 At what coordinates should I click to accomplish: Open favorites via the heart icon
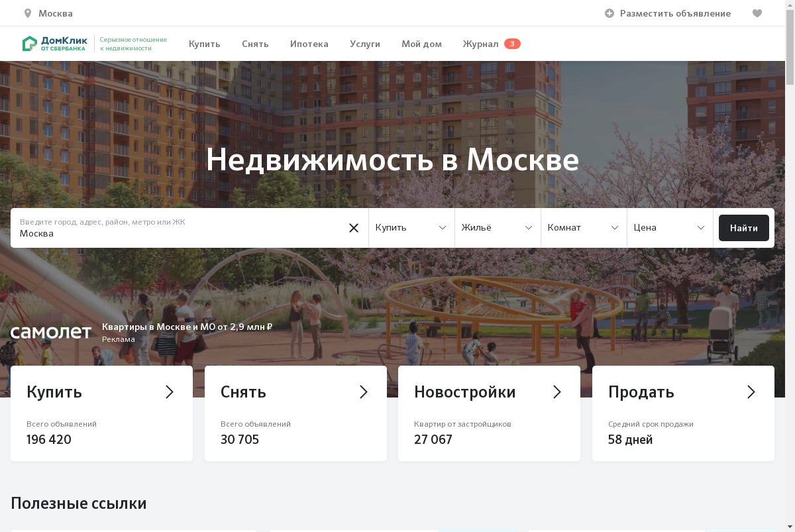click(757, 13)
